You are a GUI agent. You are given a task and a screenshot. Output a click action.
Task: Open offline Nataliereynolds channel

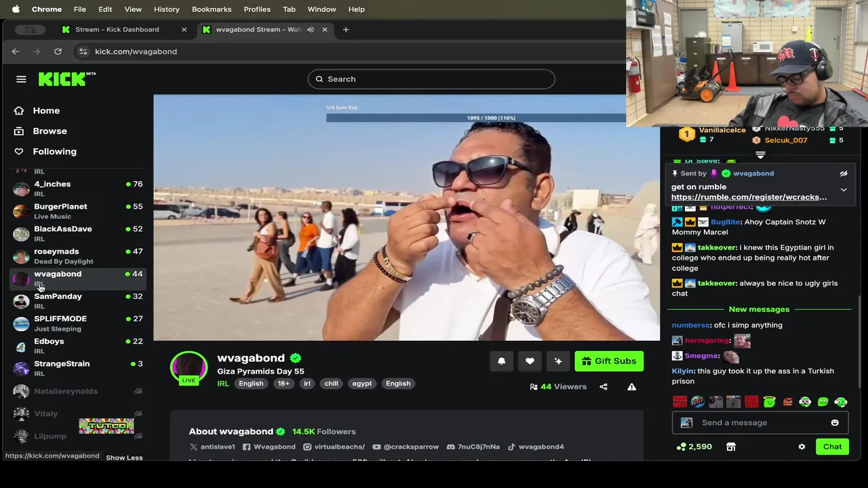point(78,391)
